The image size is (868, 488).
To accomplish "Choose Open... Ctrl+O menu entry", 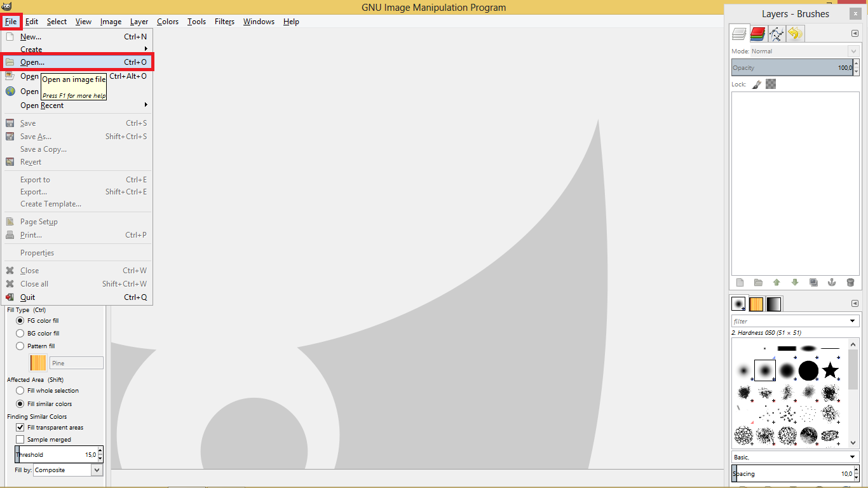I will point(76,62).
